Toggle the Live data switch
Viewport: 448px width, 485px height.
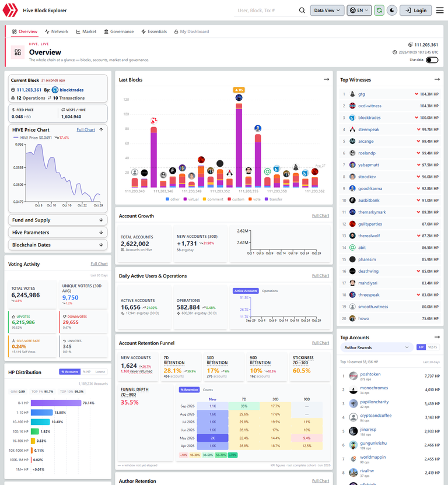click(x=432, y=60)
